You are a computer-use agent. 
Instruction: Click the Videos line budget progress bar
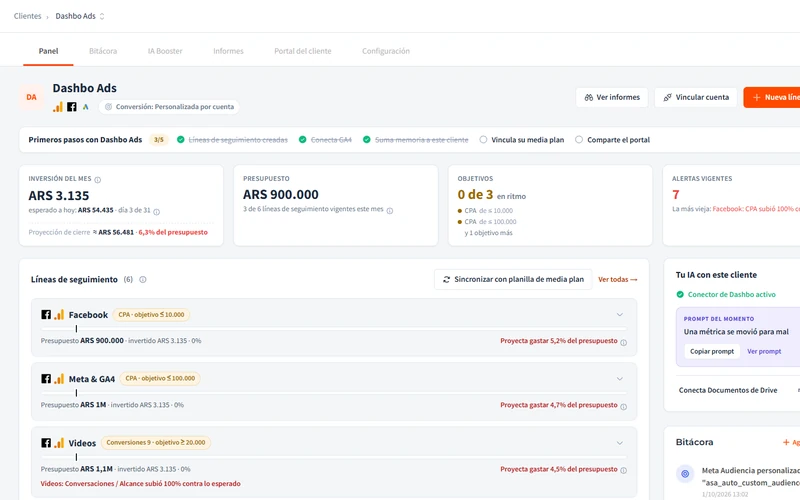point(334,457)
